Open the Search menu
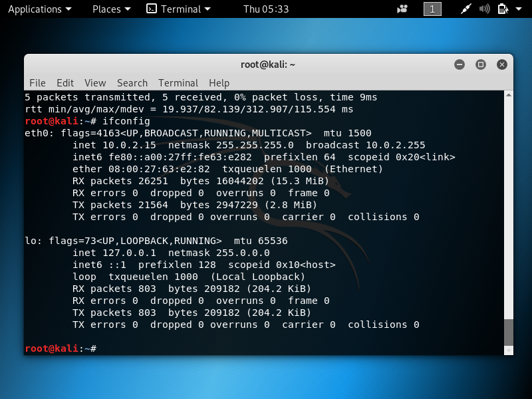 (x=132, y=82)
